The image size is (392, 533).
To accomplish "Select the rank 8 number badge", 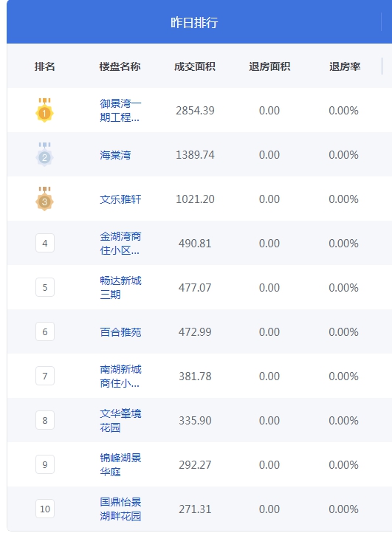I will (x=45, y=420).
